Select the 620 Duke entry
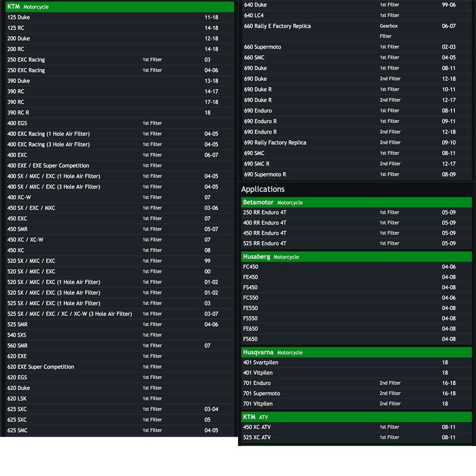 coord(119,388)
